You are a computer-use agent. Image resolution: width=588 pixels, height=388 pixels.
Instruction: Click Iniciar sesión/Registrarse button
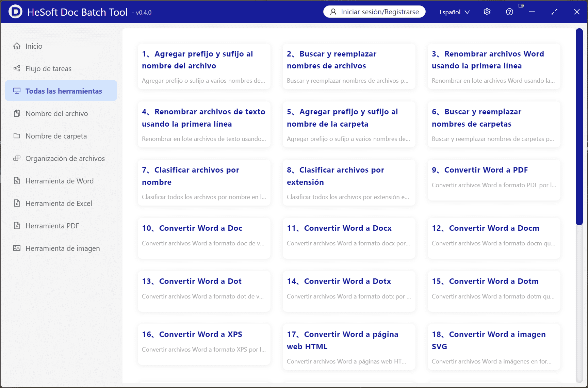(374, 12)
